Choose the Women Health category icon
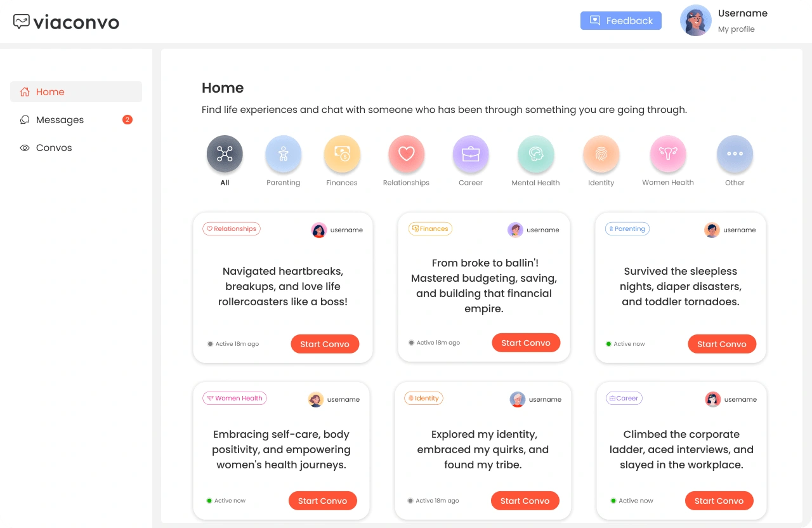This screenshot has height=528, width=812. [x=667, y=154]
